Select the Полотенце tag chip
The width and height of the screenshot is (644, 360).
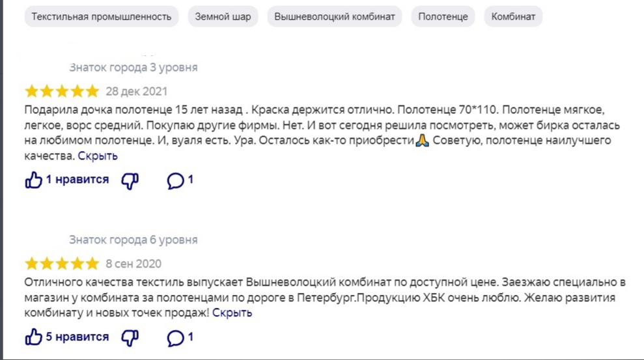pyautogui.click(x=443, y=16)
